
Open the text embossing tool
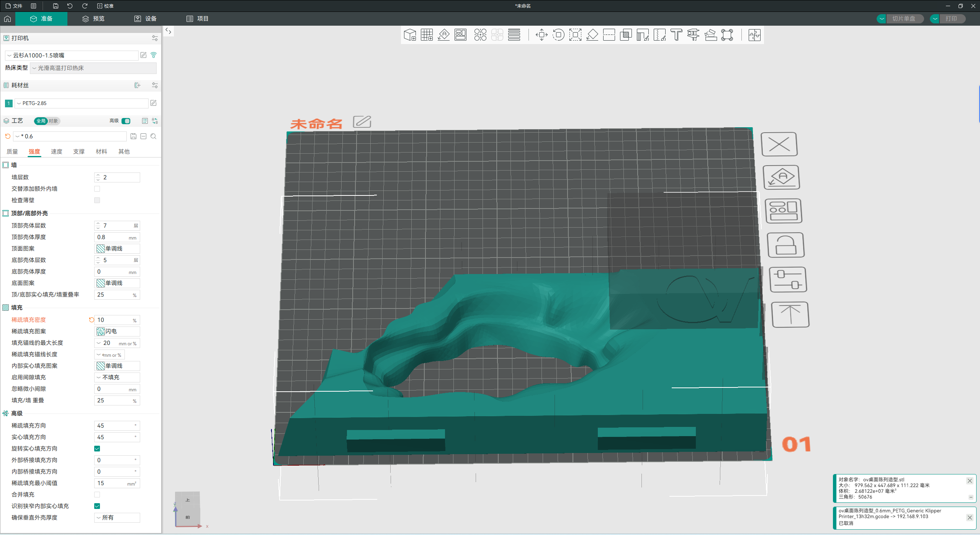point(676,34)
